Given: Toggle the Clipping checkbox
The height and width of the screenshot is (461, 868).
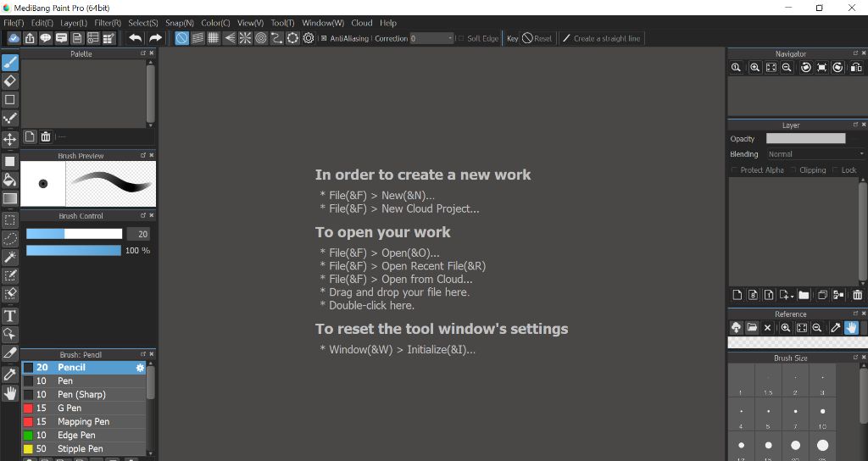Looking at the screenshot, I should tap(793, 169).
